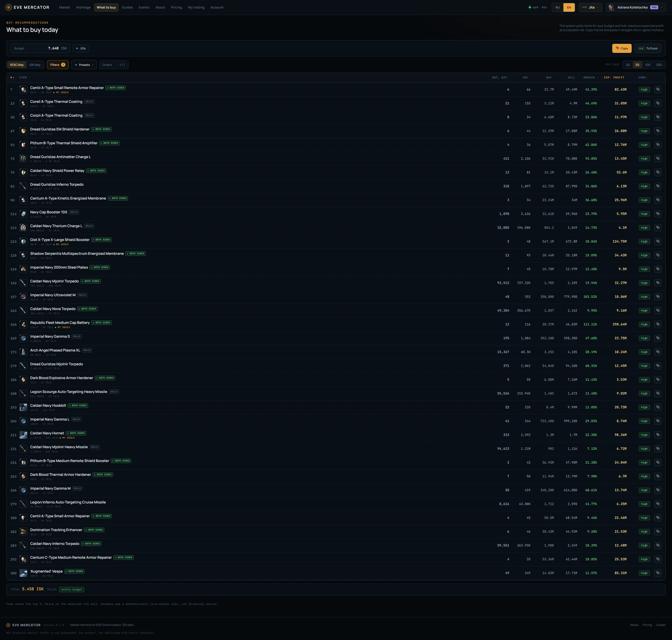This screenshot has width=672, height=640.
Task: Click the Legion Inferno Auto-Targeting Cruise Missile icon
Action: 23,504
